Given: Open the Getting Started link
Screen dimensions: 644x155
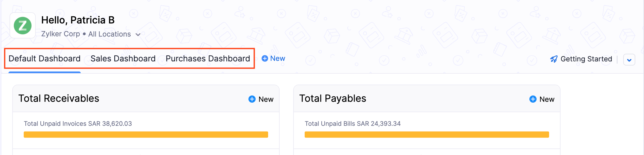Looking at the screenshot, I should click(586, 59).
